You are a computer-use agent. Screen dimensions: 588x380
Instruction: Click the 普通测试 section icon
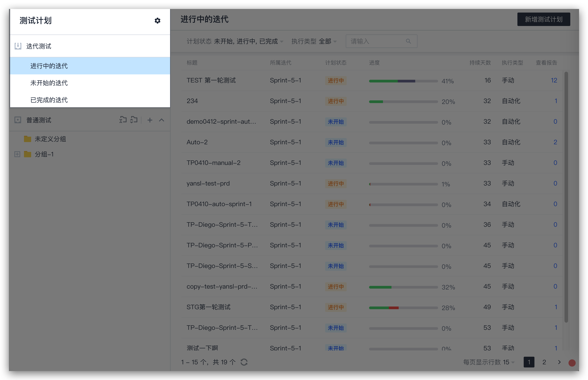pyautogui.click(x=18, y=120)
